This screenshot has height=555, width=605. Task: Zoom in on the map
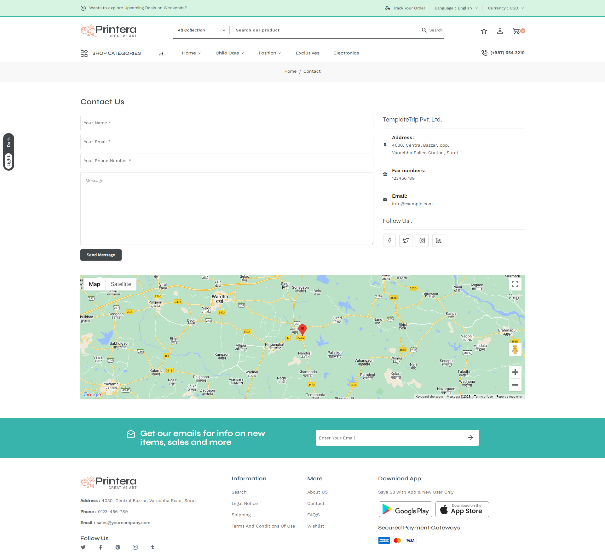coord(515,372)
